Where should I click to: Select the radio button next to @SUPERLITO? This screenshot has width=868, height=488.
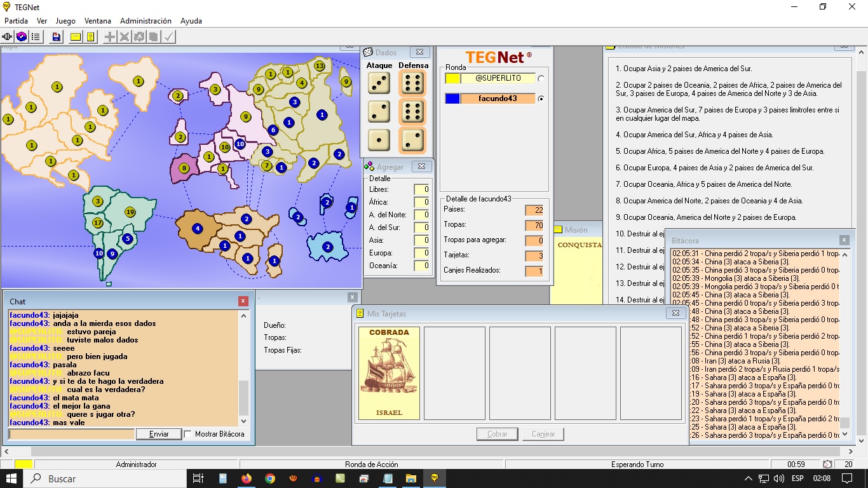[541, 78]
